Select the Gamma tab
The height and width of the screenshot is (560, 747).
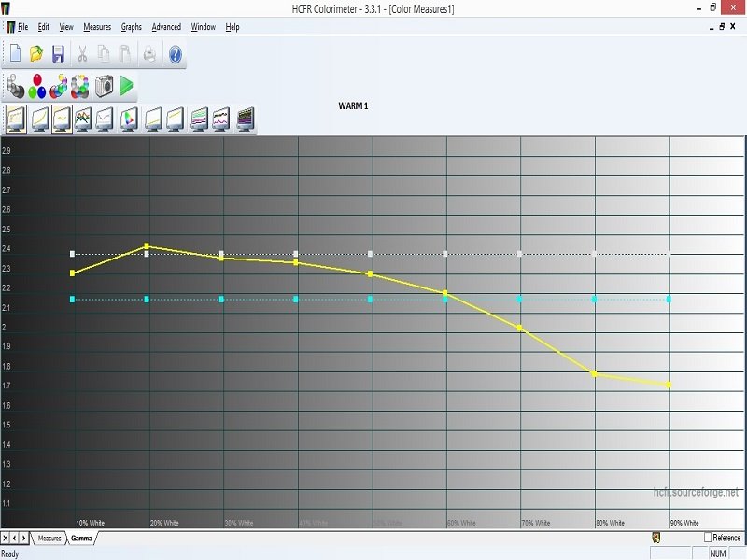tap(80, 539)
